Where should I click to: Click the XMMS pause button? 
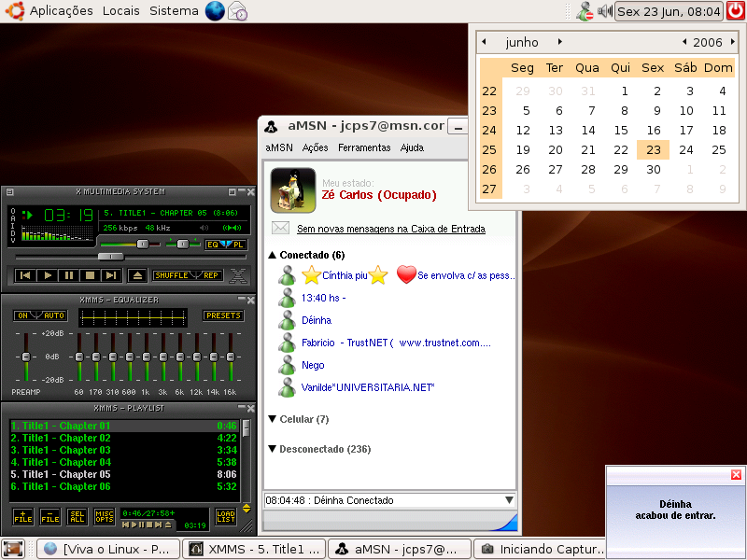point(68,275)
